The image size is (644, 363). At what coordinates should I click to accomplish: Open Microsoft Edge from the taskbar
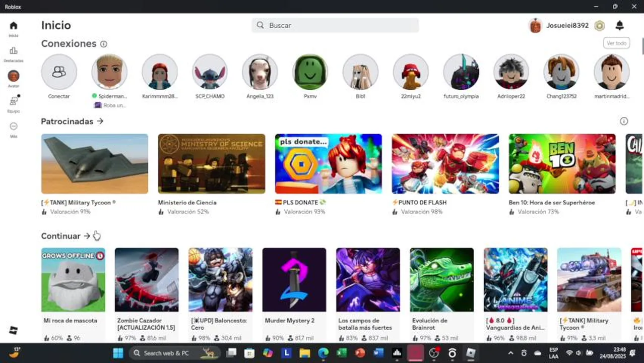point(323,353)
